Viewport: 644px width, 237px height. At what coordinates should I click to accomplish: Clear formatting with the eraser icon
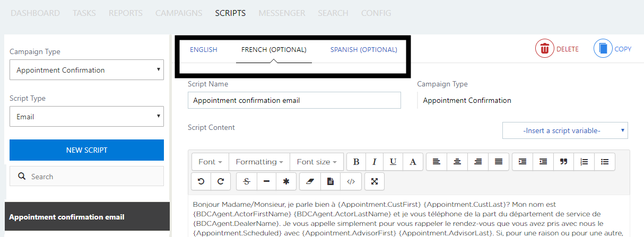[x=310, y=181]
